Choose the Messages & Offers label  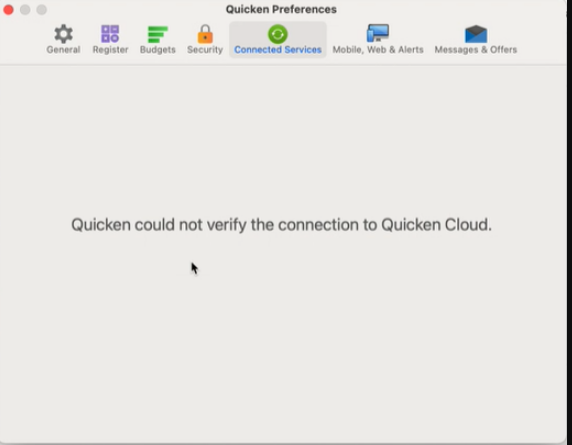(x=476, y=50)
